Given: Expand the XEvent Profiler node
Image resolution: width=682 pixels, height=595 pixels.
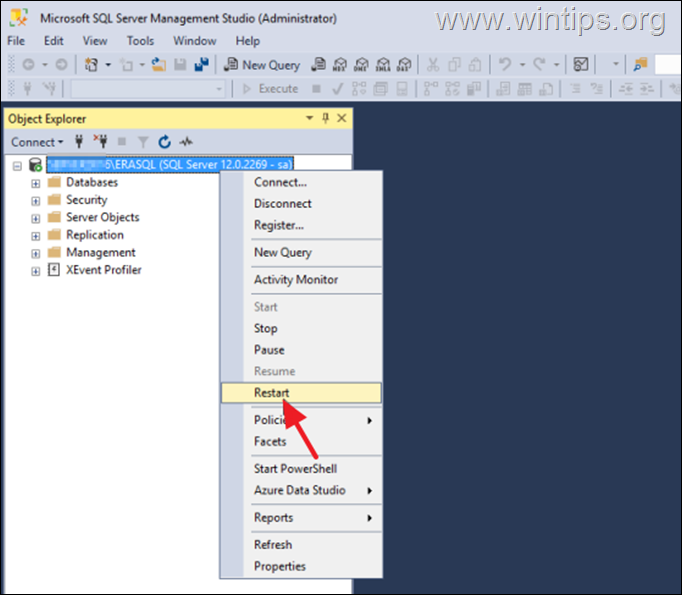Looking at the screenshot, I should pyautogui.click(x=35, y=271).
